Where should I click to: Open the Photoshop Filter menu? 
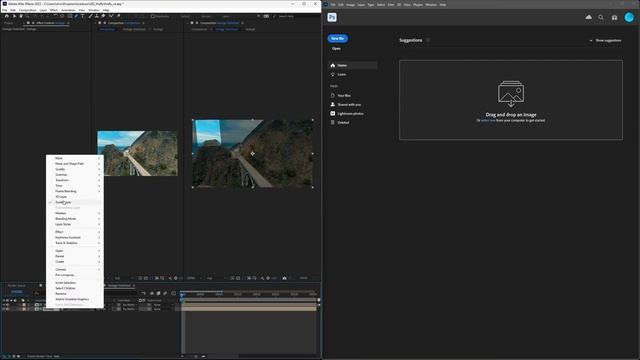point(391,5)
